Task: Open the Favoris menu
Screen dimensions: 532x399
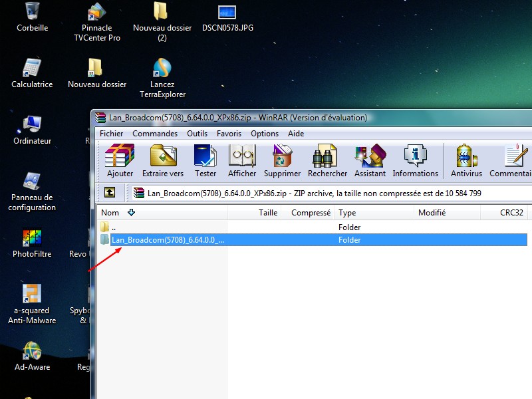Action: point(229,134)
